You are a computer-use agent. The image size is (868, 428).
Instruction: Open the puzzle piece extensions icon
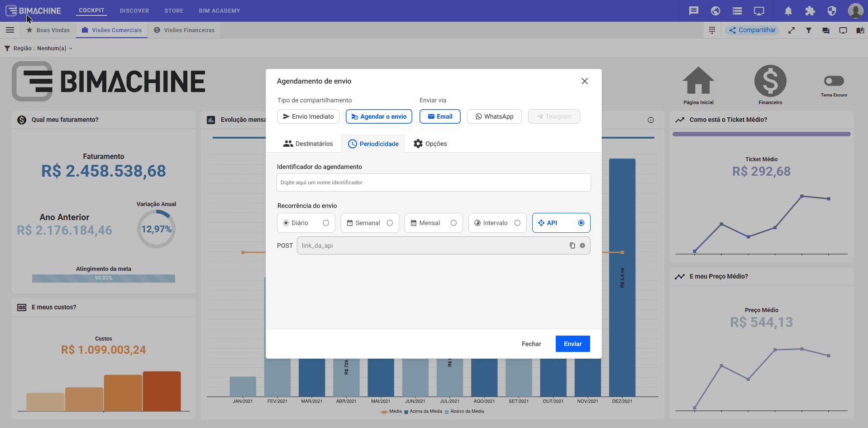click(810, 11)
